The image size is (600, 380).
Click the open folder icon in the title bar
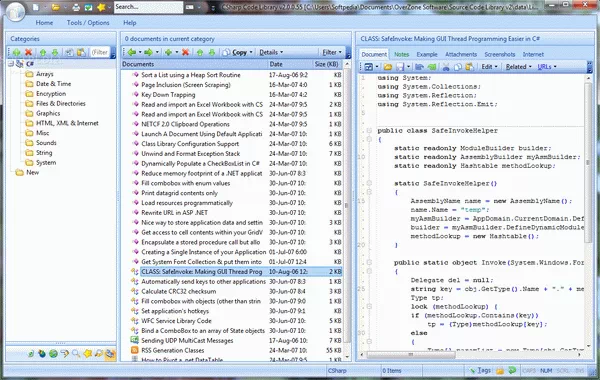[56, 7]
